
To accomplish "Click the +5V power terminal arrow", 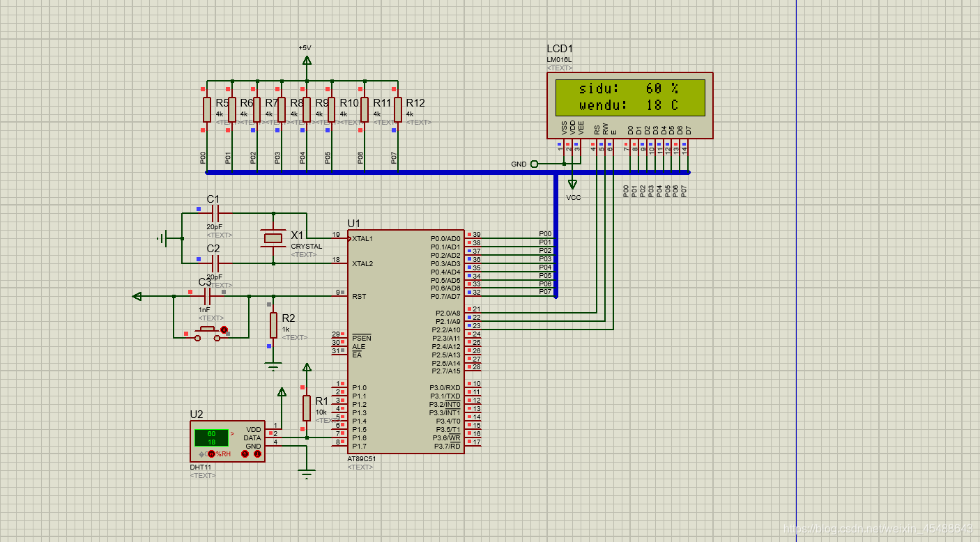I will tap(307, 60).
